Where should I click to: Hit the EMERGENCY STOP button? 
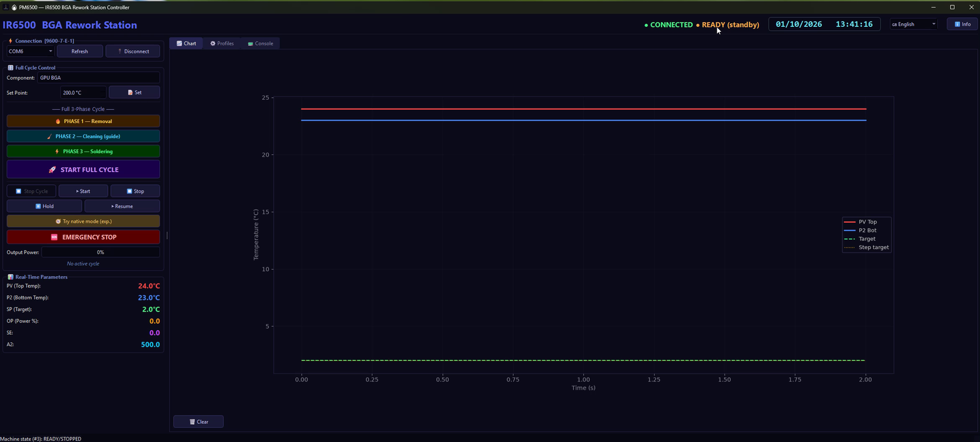pyautogui.click(x=83, y=237)
